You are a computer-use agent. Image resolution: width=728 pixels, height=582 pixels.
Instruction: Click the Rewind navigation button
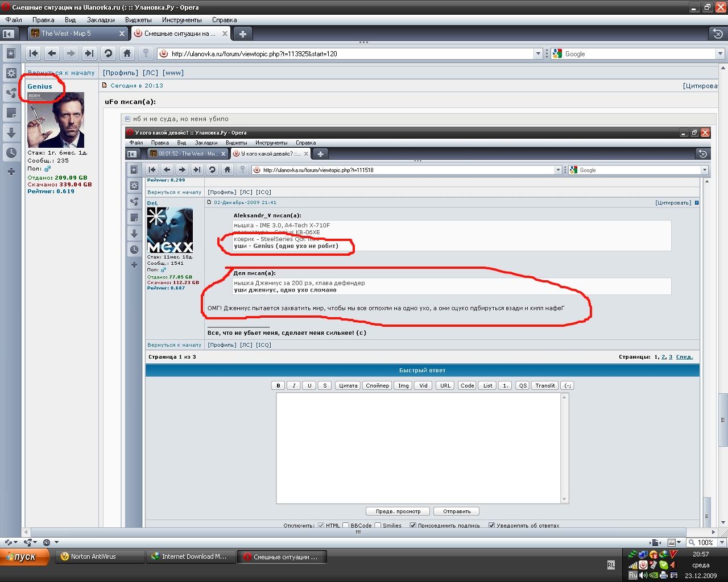coord(34,53)
